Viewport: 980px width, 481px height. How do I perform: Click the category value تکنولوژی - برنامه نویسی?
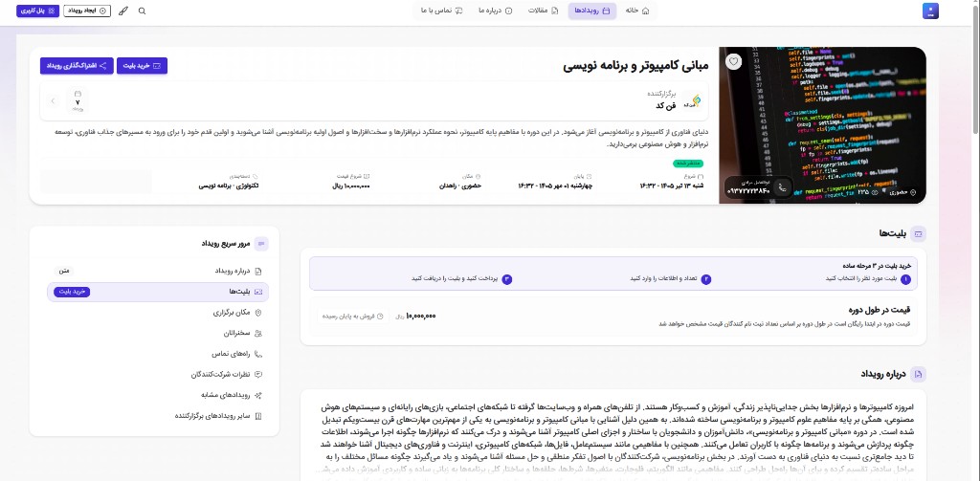[x=229, y=186]
